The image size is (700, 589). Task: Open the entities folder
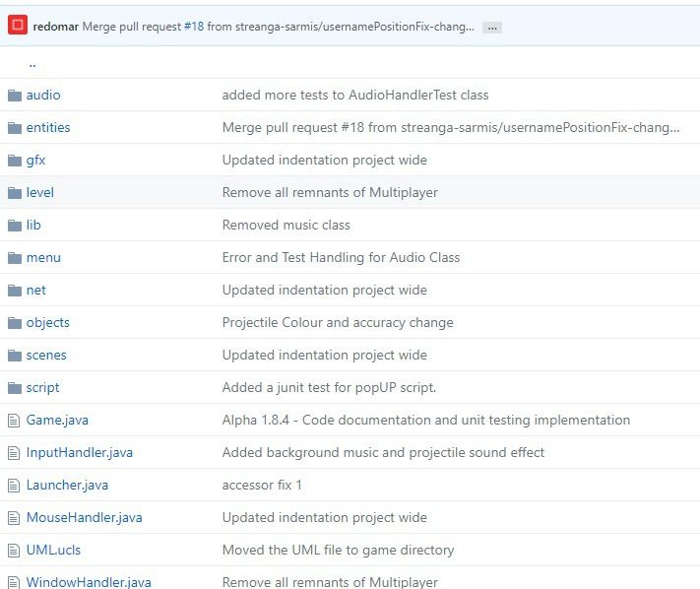click(48, 128)
